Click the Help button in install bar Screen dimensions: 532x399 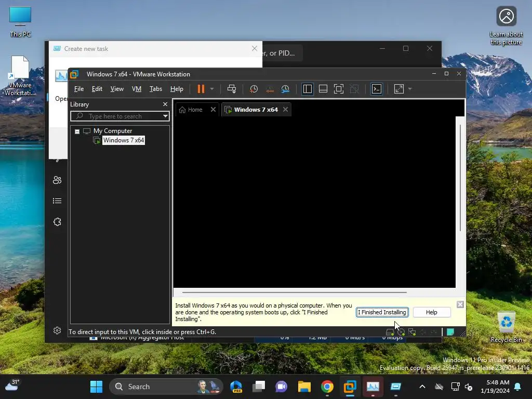pyautogui.click(x=432, y=312)
